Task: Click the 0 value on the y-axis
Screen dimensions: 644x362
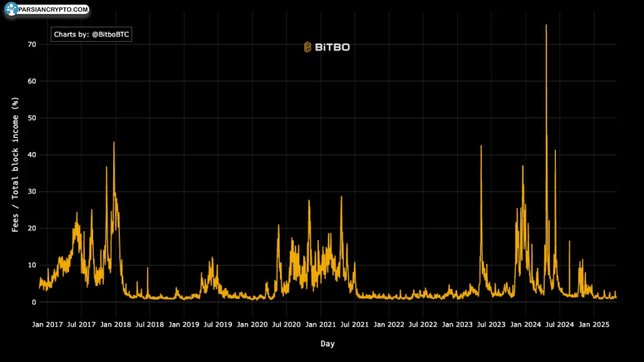Action: (33, 302)
